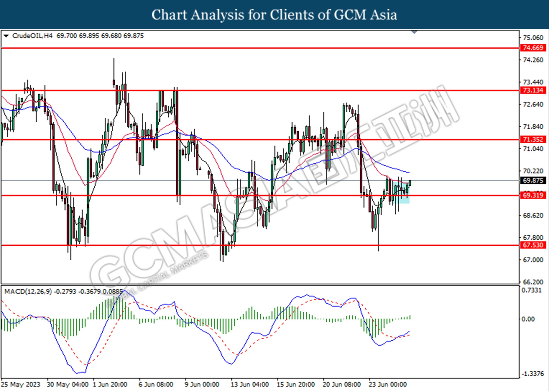Select the 74.669 red price level label

tap(533, 48)
